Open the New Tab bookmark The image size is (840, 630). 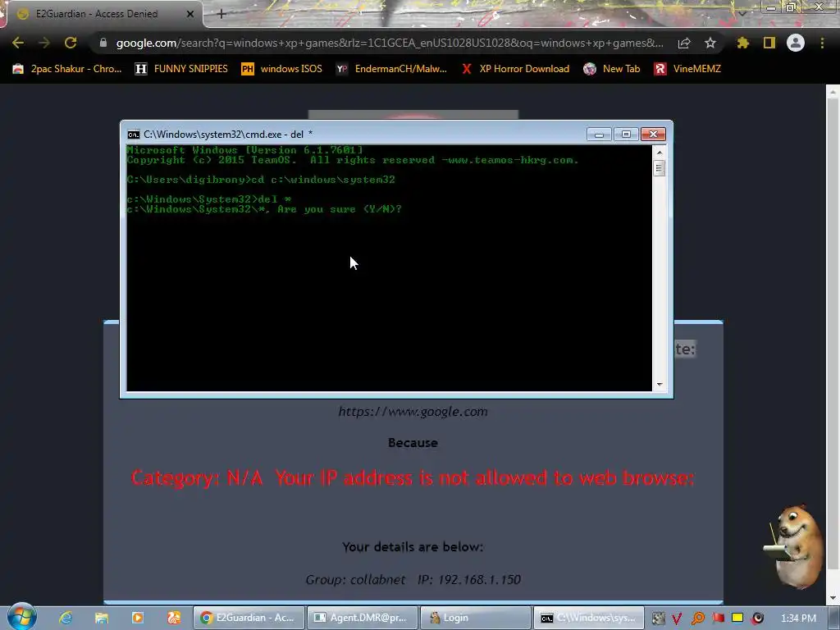[612, 69]
